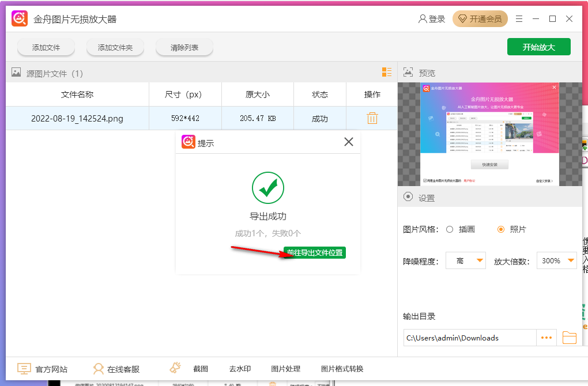This screenshot has height=386, width=588.
Task: Open the image format conversion tool
Action: point(342,369)
